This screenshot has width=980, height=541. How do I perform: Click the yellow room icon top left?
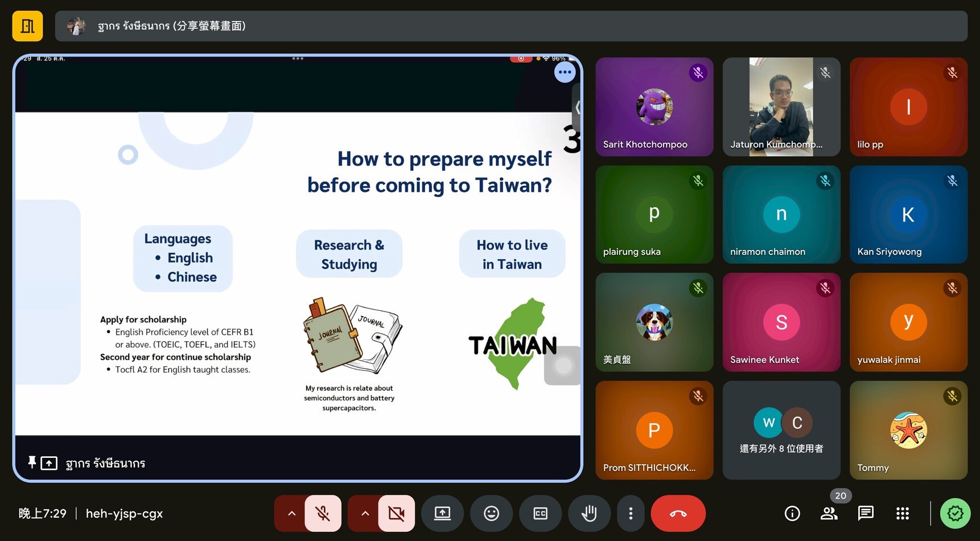(x=27, y=26)
